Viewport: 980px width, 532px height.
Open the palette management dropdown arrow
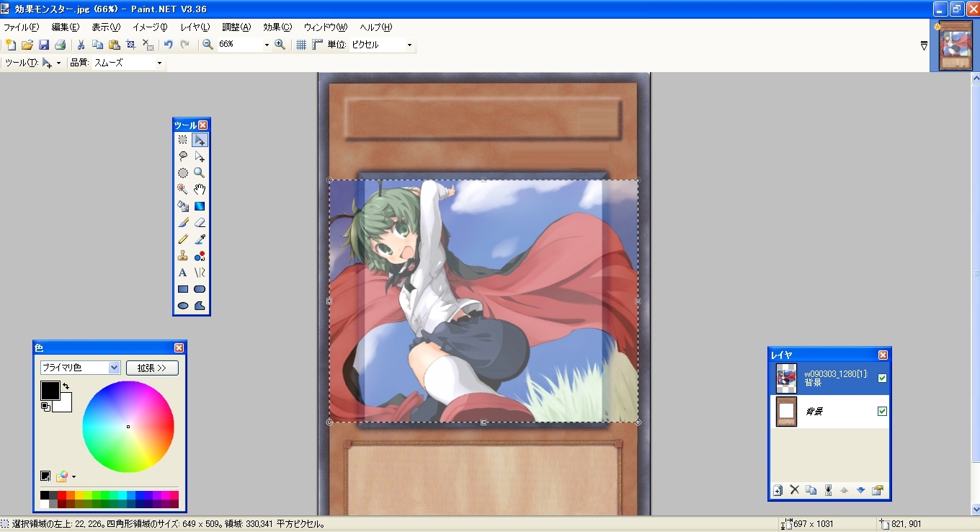pos(73,476)
